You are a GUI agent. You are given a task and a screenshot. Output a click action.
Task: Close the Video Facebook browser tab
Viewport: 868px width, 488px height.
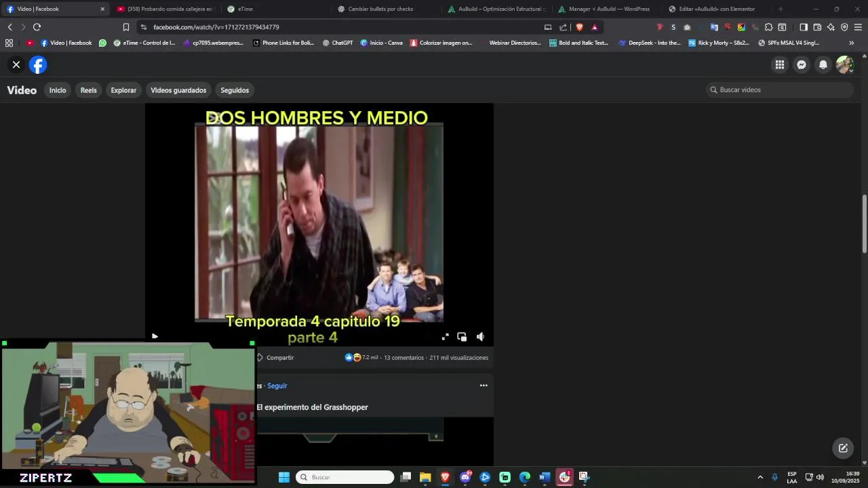click(x=102, y=9)
